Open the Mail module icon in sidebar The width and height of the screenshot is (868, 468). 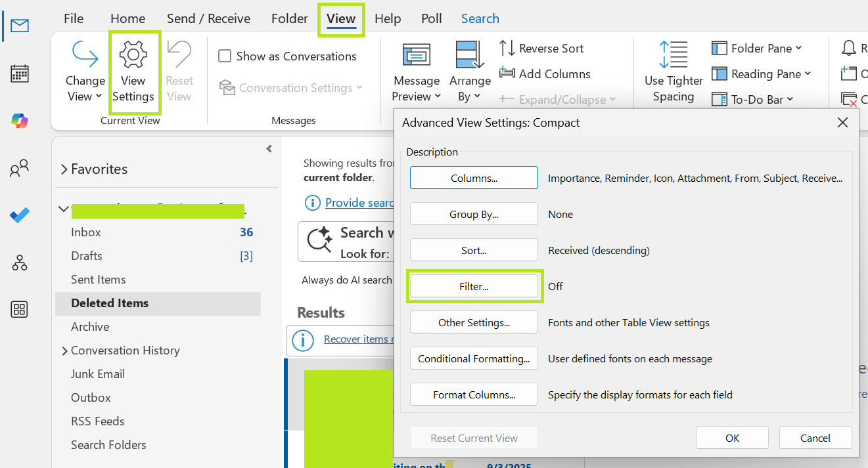click(20, 26)
